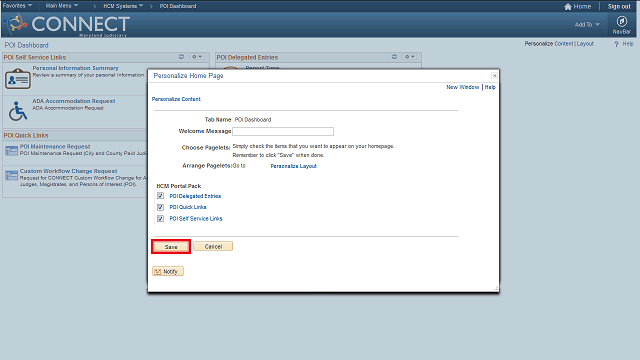Close the Personalize Home Page dialog
The width and height of the screenshot is (640, 360).
click(494, 76)
